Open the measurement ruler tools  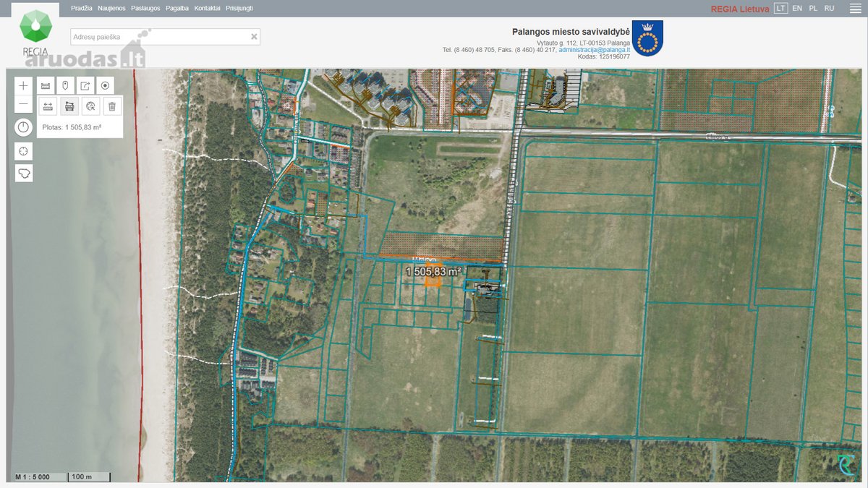pyautogui.click(x=46, y=85)
